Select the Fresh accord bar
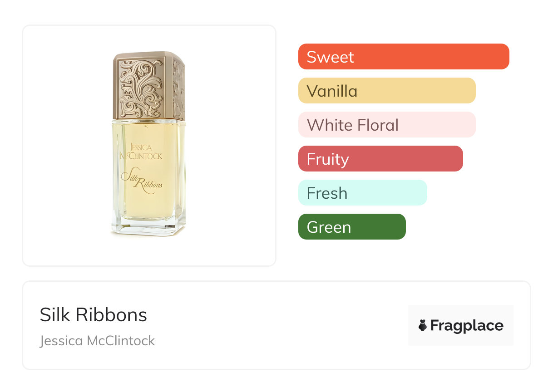The width and height of the screenshot is (553, 392). tap(362, 193)
